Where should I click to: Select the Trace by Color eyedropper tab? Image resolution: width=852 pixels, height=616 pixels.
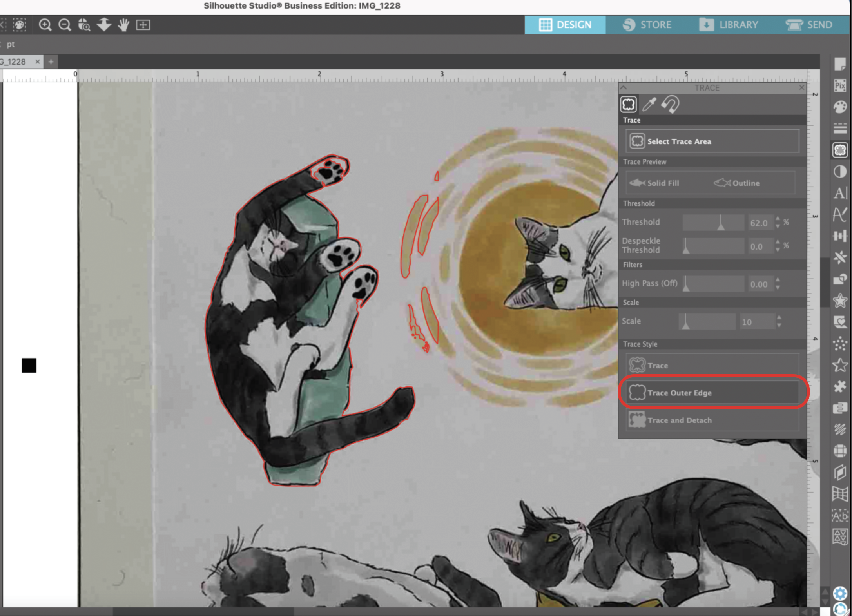(649, 104)
